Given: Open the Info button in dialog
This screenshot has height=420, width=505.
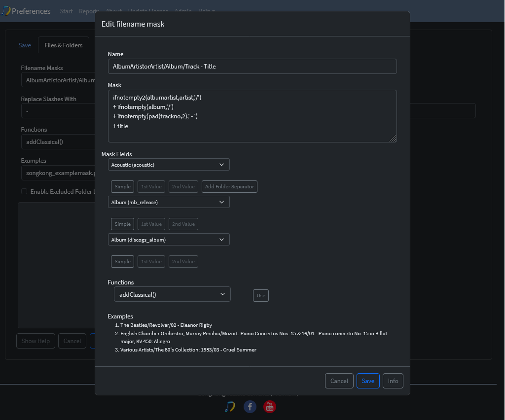Looking at the screenshot, I should tap(393, 381).
